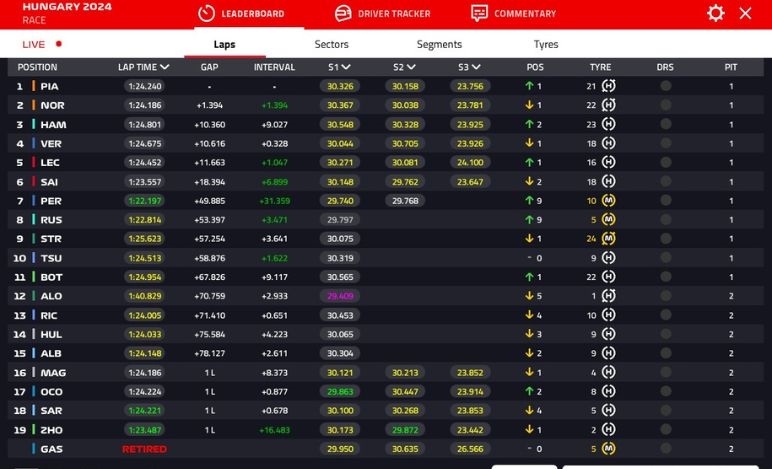Screen dimensions: 772x469
Task: Toggle the DRS indicator for ZHO
Action: [x=665, y=430]
